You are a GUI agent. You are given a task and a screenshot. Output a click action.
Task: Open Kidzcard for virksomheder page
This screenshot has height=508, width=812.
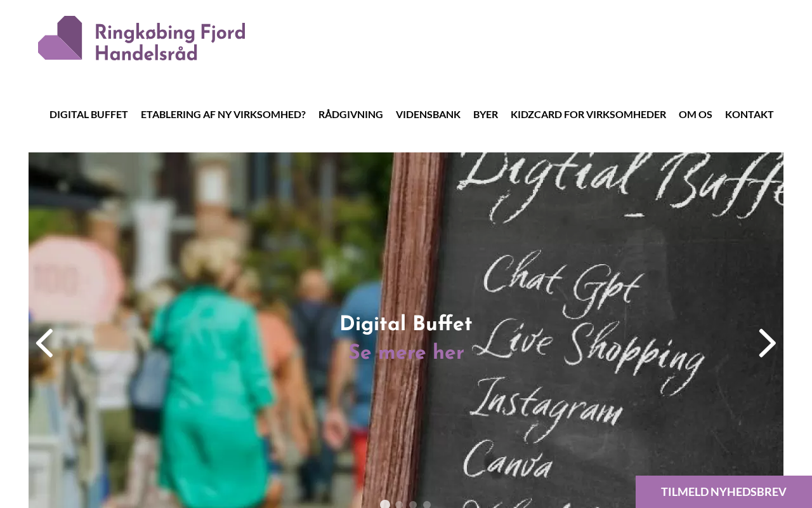coord(589,114)
